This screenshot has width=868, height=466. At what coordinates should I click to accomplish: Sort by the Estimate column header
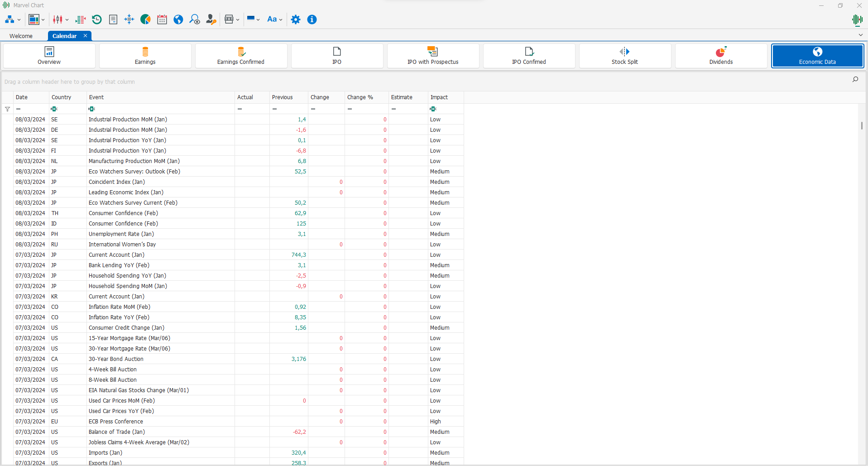pos(408,97)
